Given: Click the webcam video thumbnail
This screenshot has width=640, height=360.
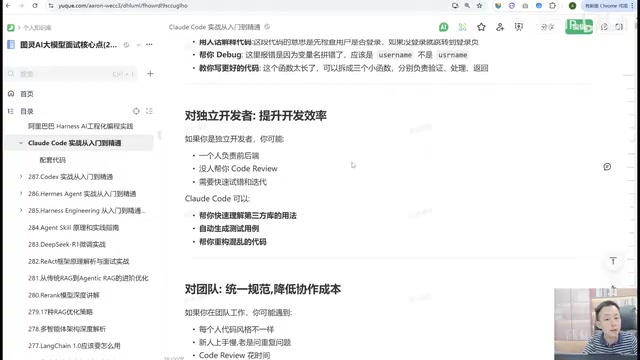Looking at the screenshot, I should pyautogui.click(x=595, y=323).
